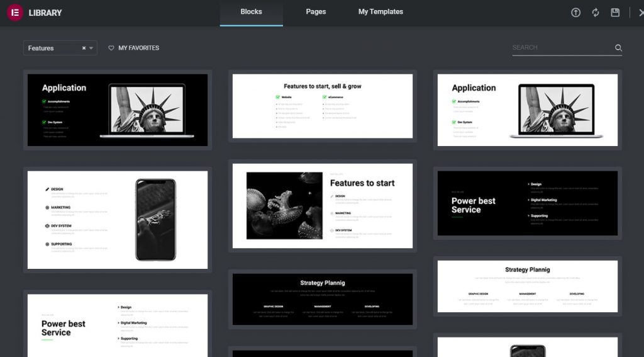Image resolution: width=644 pixels, height=357 pixels.
Task: Open the Pages tab
Action: [x=316, y=12]
